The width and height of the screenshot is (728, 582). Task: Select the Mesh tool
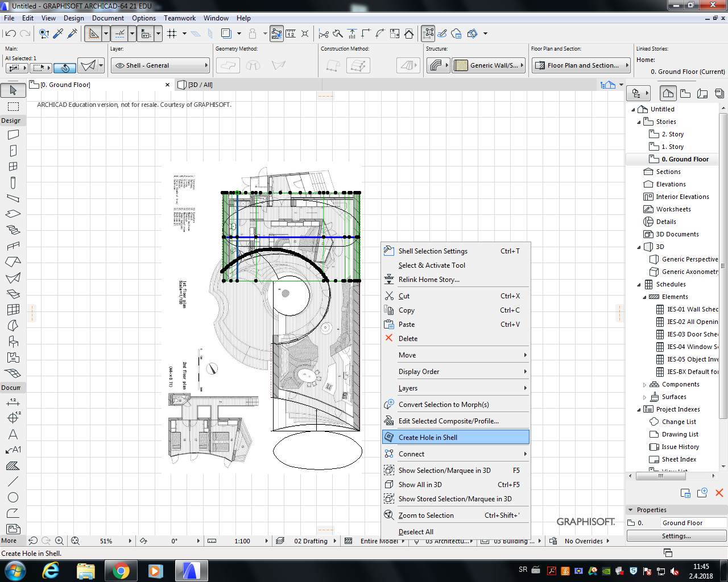[x=13, y=373]
